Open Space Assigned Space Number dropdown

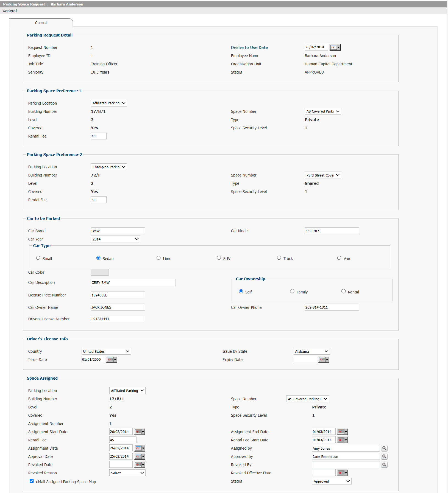tap(308, 399)
